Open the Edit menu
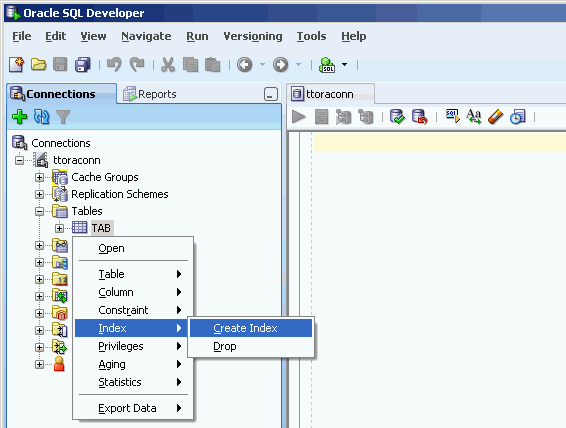 pos(55,36)
